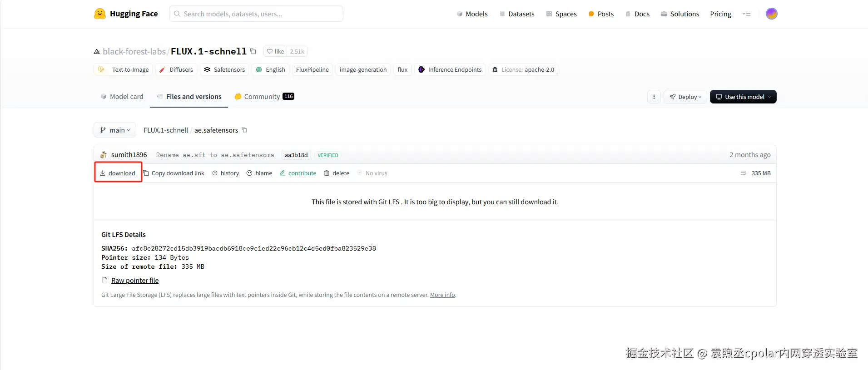Open the Git LFS link

(x=389, y=202)
